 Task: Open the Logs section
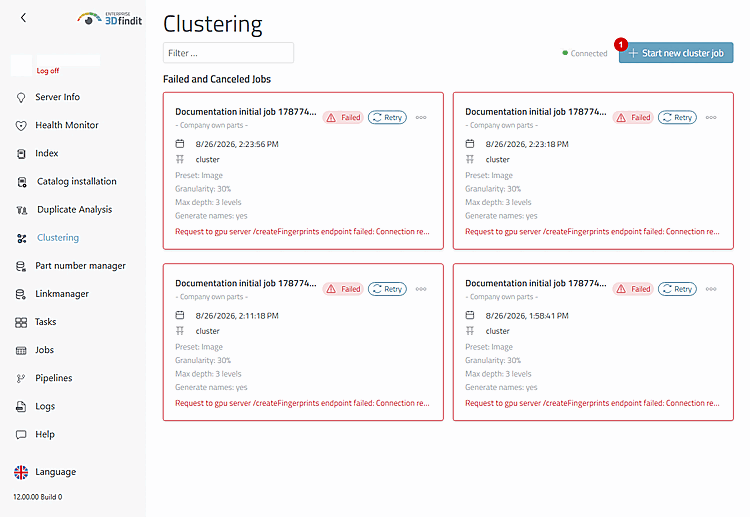click(45, 407)
